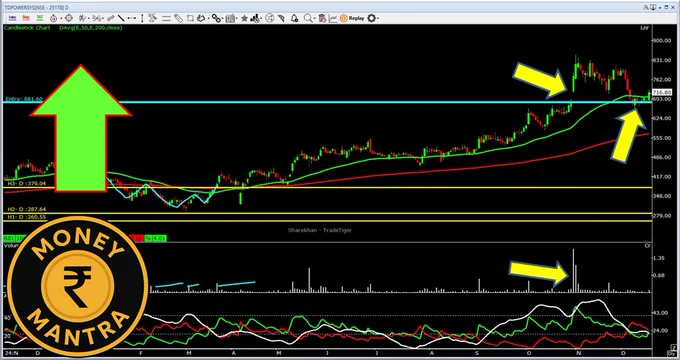Screen dimensions: 680x360
Task: Click the 900.00 price axis value
Action: coord(662,40)
